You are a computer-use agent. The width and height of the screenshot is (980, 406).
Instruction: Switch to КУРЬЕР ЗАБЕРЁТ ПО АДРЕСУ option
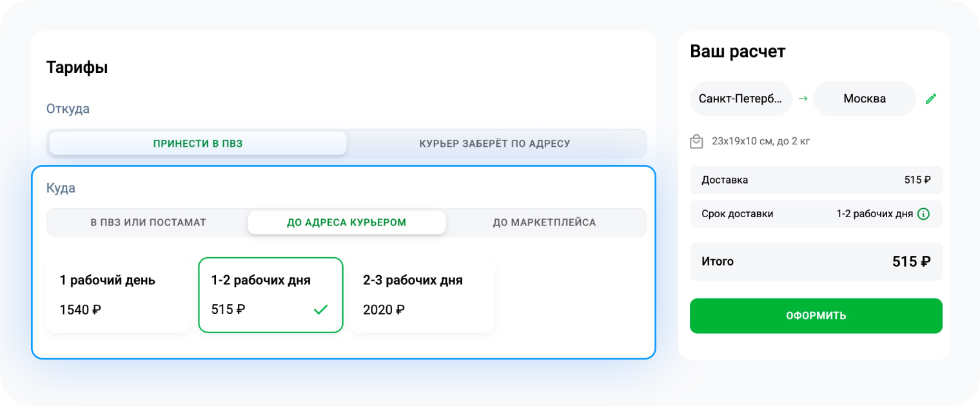pyautogui.click(x=495, y=143)
